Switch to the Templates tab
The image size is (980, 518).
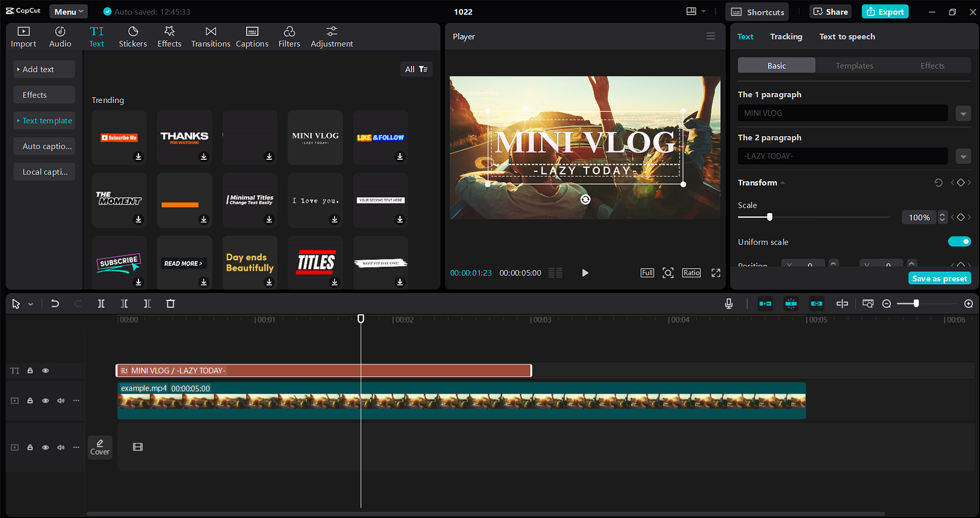click(854, 66)
